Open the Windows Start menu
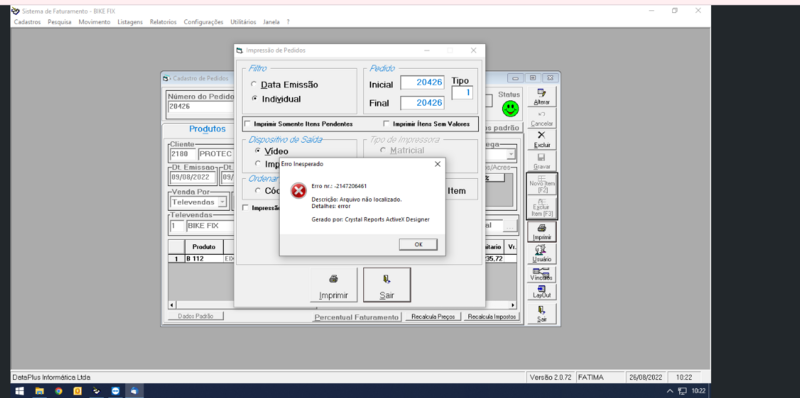This screenshot has height=398, width=800. (x=19, y=391)
